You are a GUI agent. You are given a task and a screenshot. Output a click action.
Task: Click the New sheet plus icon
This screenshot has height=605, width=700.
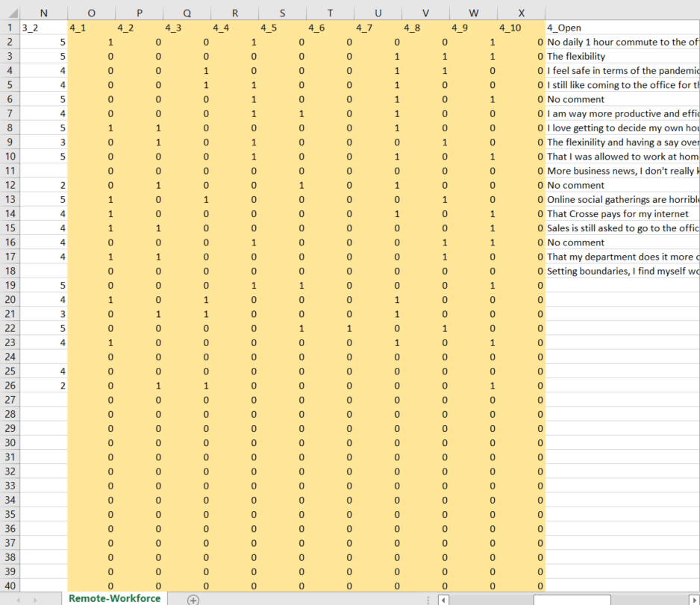coord(193,599)
